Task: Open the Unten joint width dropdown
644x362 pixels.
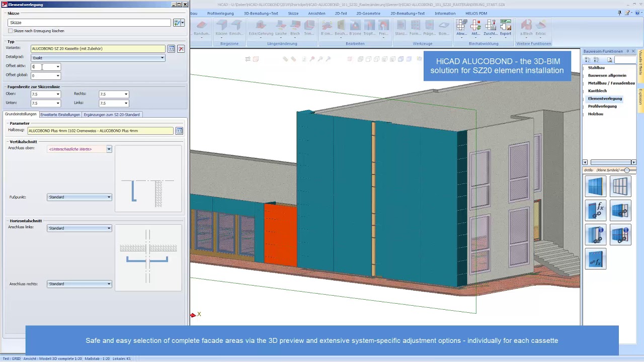Action: tap(58, 103)
